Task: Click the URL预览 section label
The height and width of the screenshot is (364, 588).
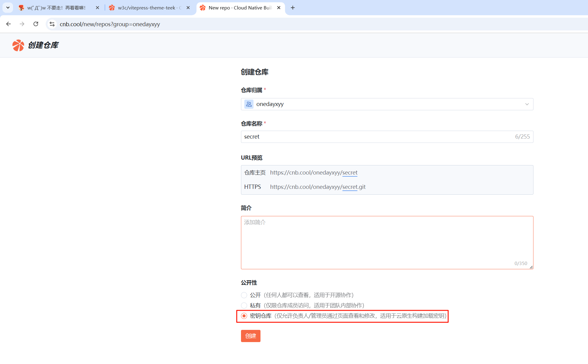Action: click(x=252, y=158)
